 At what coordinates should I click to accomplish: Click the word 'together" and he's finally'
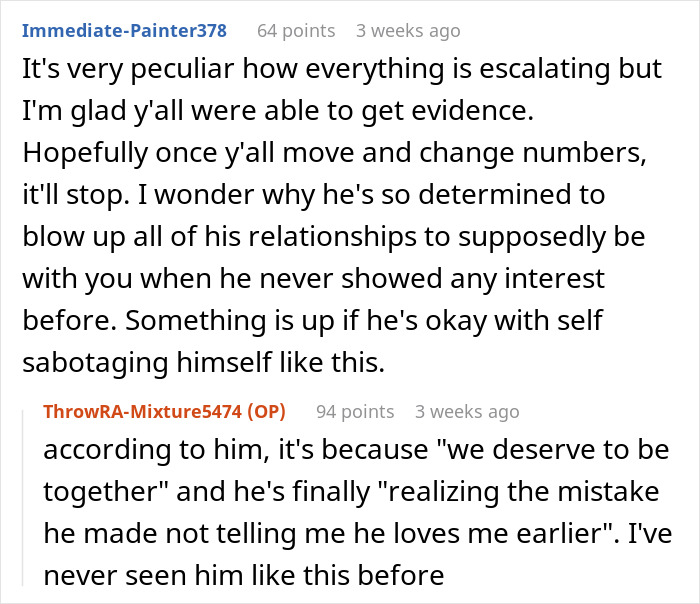click(207, 492)
